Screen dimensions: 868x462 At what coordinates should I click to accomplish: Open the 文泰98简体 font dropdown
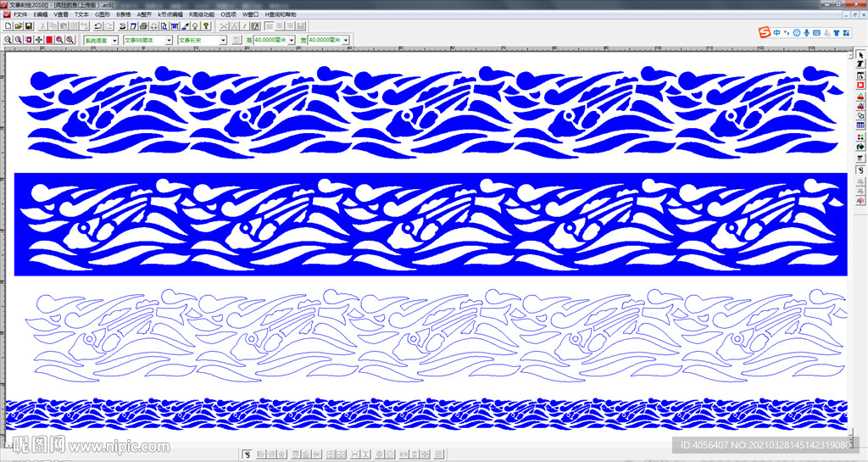(169, 40)
